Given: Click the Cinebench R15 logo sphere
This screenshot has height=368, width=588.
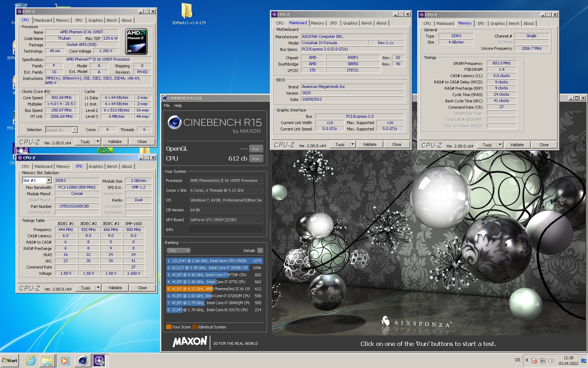Looking at the screenshot, I should (x=174, y=122).
